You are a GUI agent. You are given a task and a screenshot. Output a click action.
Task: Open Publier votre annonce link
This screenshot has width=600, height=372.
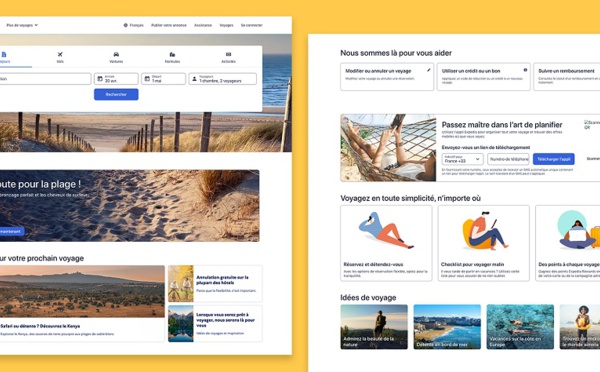click(169, 25)
